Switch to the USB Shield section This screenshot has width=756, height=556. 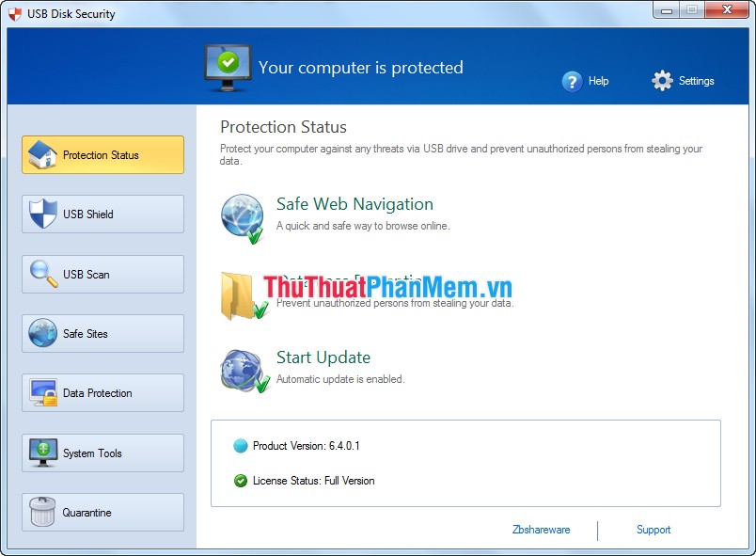[102, 214]
